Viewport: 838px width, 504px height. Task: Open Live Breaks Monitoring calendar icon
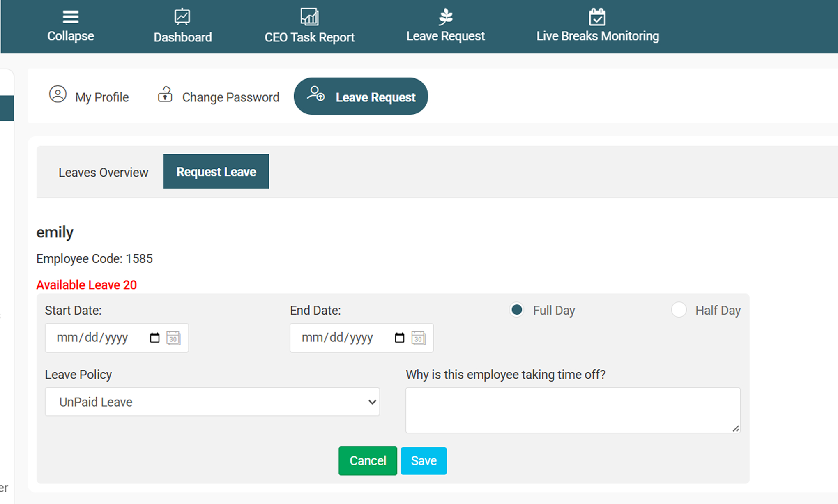click(x=597, y=17)
